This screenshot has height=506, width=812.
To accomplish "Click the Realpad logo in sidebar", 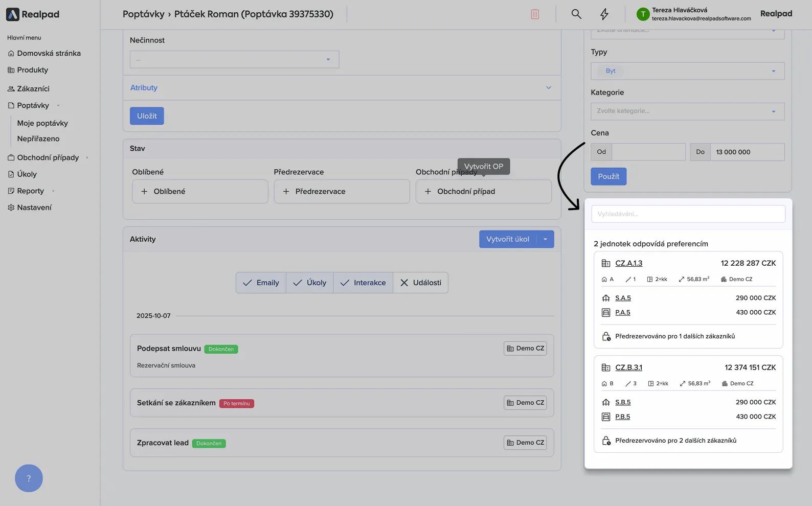I will 33,14.
